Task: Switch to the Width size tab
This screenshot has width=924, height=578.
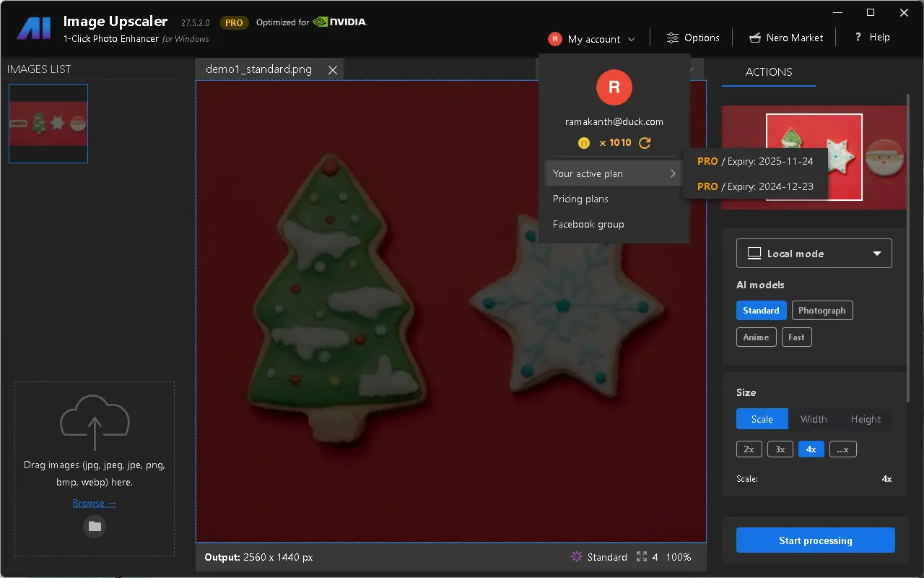Action: 814,419
